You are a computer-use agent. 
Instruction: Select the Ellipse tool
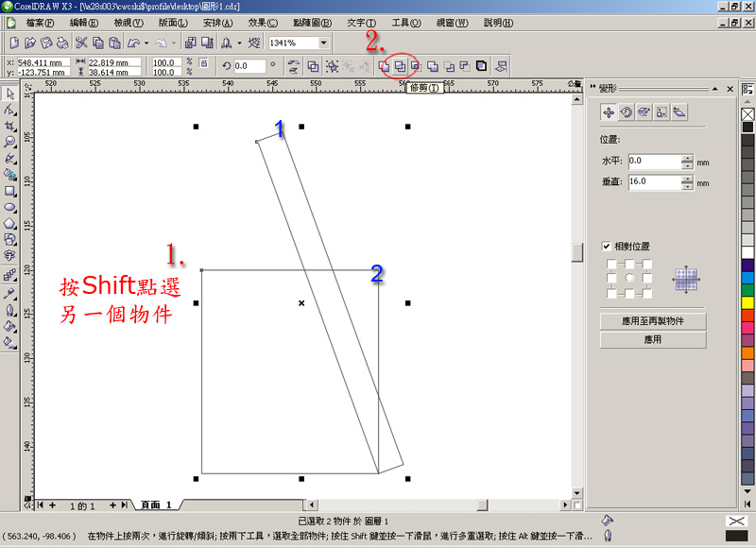pyautogui.click(x=10, y=207)
